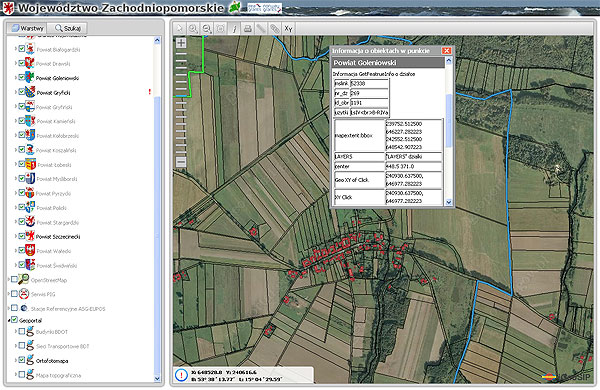Activate the zoom in magnifier tool
Screen dimensions: 600x390
pos(193,29)
